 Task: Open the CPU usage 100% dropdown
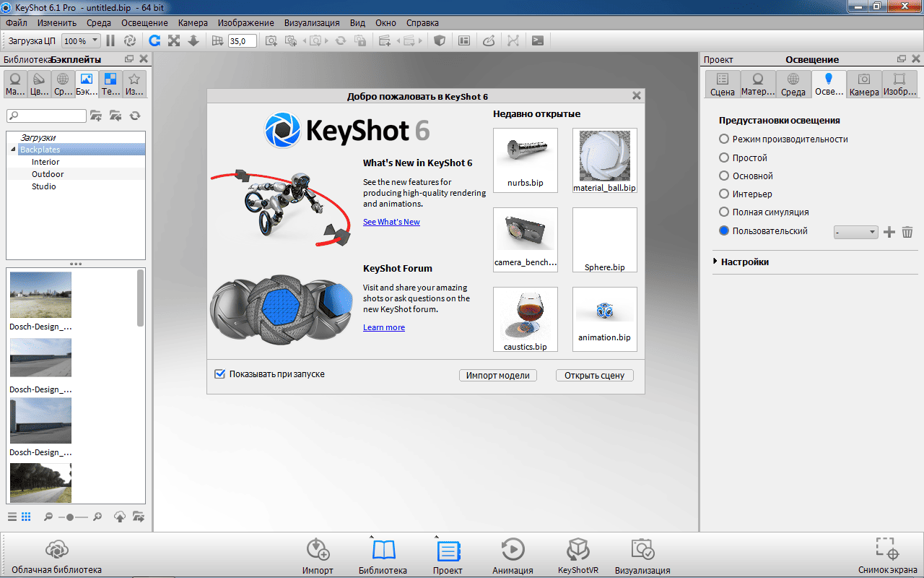click(x=81, y=41)
